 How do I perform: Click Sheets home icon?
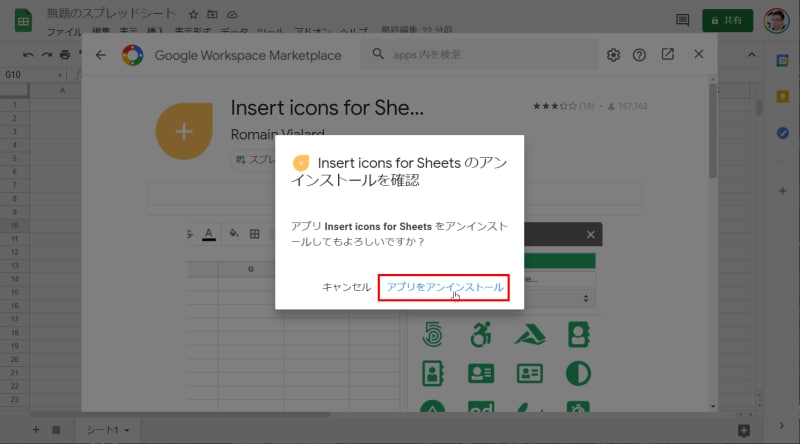click(23, 20)
